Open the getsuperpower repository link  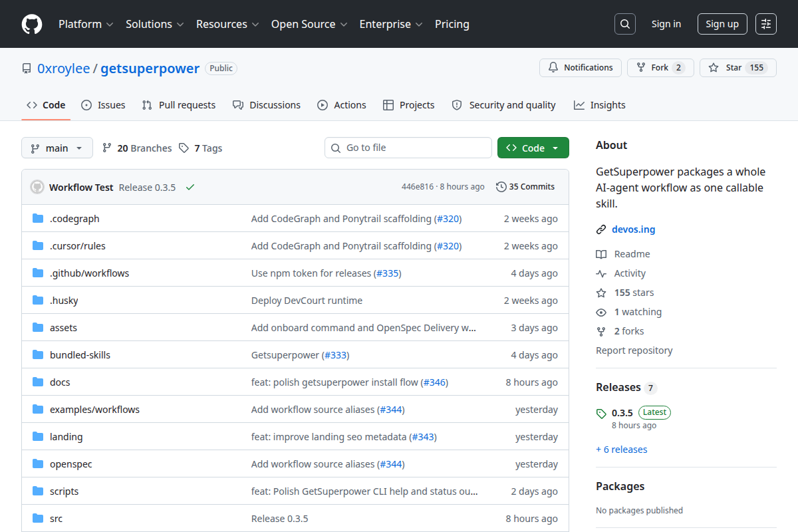click(x=150, y=68)
